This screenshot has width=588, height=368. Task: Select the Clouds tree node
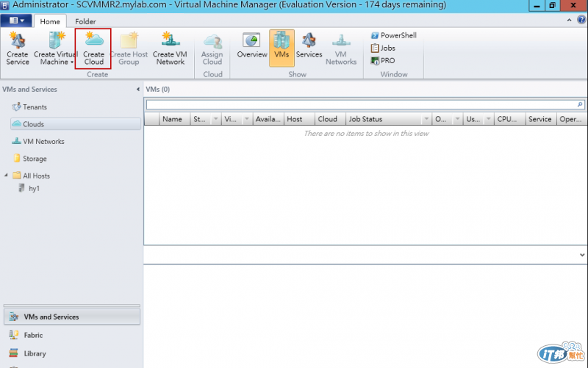tap(76, 124)
